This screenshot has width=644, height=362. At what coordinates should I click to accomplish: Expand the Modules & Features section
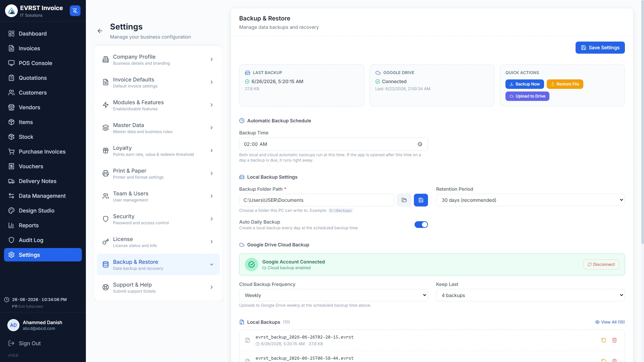pos(158,105)
